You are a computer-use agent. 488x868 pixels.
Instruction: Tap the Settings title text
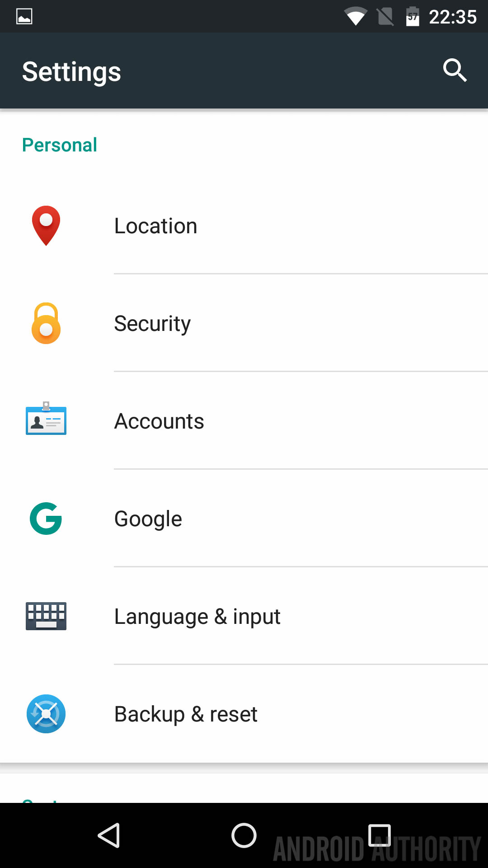point(71,71)
